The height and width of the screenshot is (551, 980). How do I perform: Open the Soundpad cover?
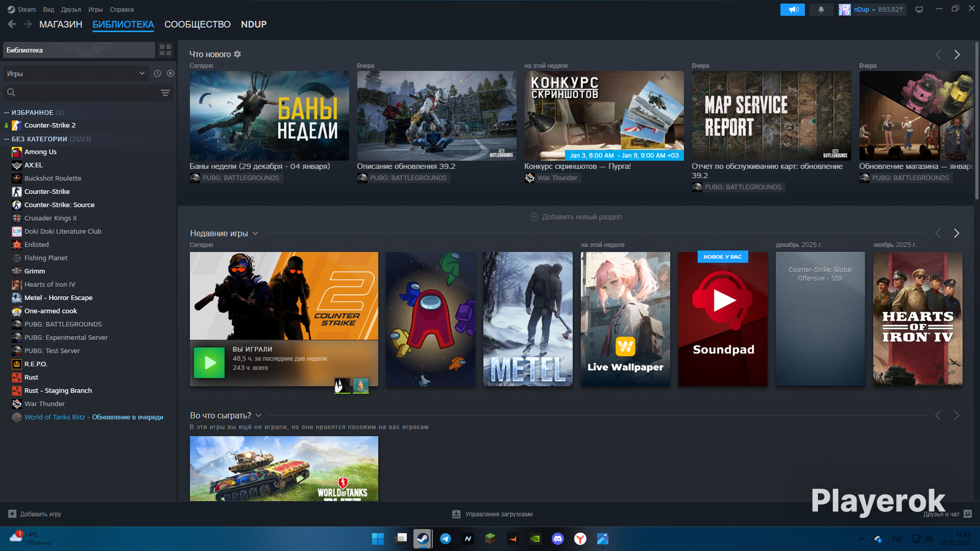pos(723,319)
